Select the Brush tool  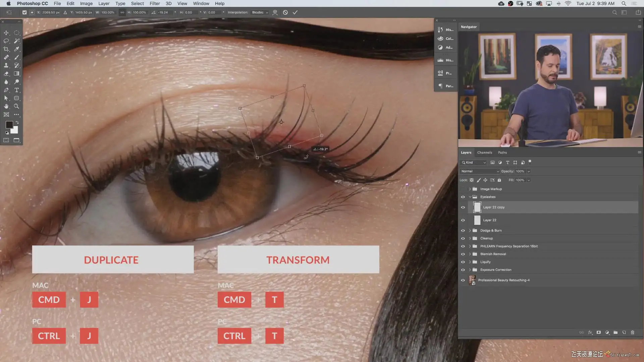click(16, 57)
